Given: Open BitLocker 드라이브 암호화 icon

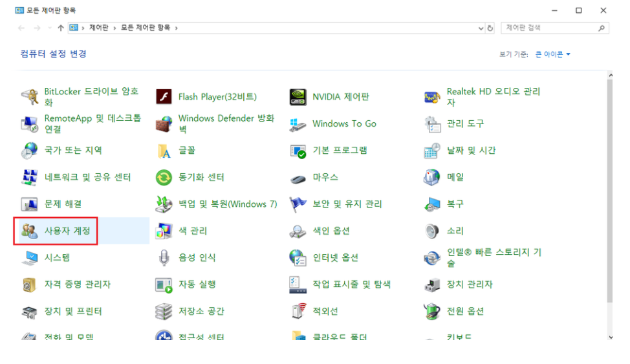Looking at the screenshot, I should click(x=30, y=97).
